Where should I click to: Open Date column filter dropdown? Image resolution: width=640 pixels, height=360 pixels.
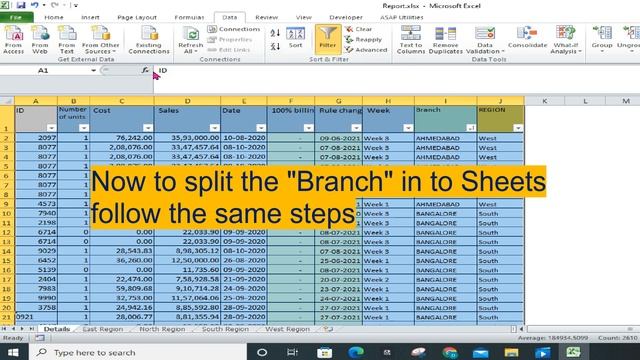(261, 128)
